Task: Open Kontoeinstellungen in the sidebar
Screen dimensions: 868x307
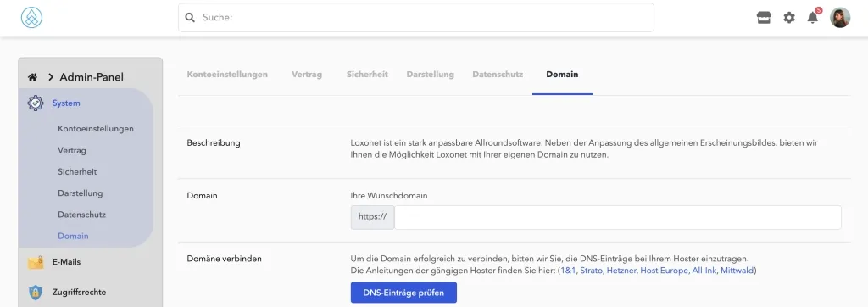Action: point(96,129)
